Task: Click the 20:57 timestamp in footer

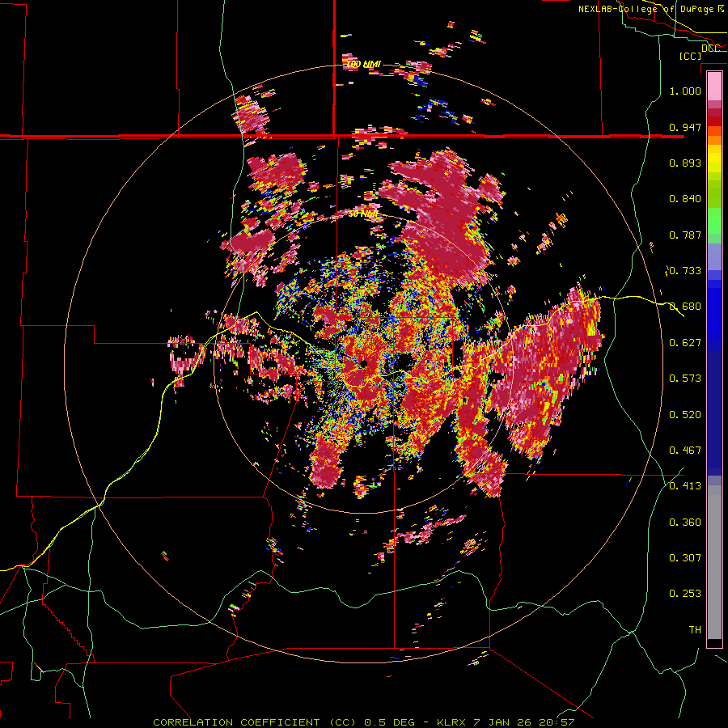Action: point(557,722)
